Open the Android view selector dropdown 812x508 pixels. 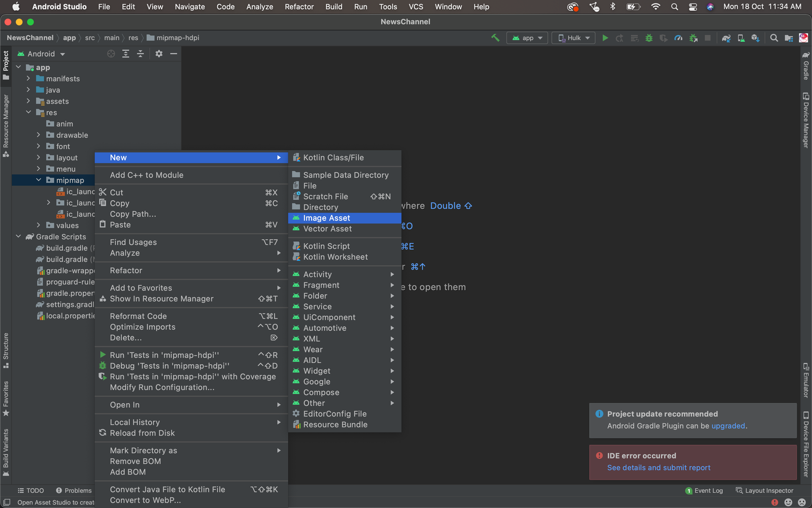click(42, 54)
